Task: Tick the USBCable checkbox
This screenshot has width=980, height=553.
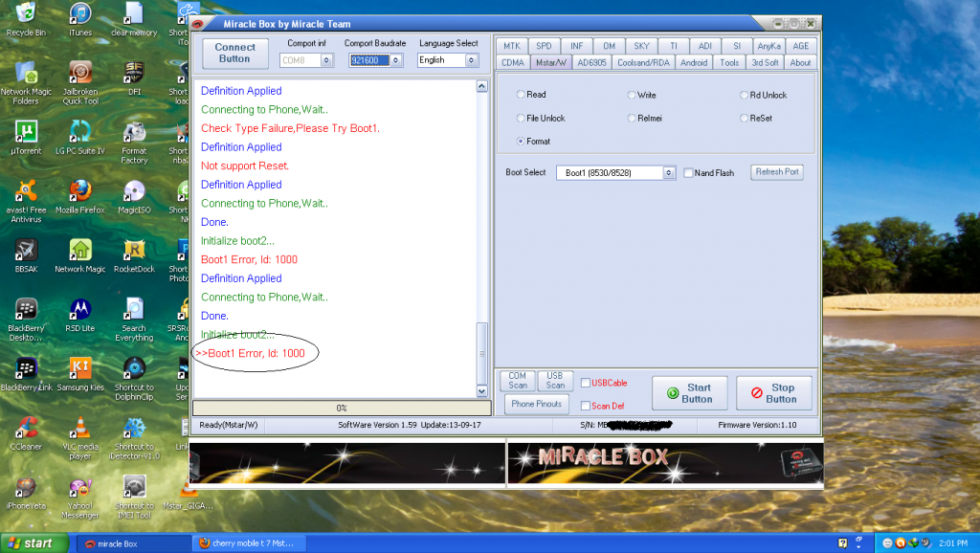Action: [586, 384]
